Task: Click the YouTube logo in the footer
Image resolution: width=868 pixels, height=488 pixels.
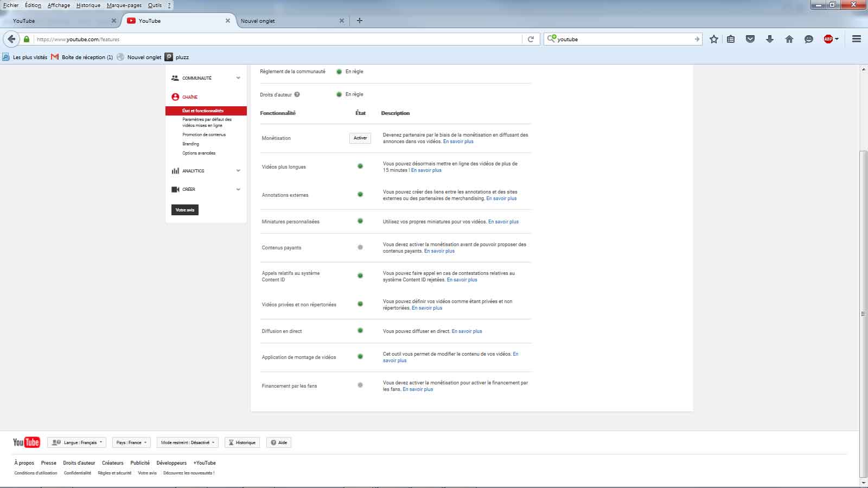Action: click(x=26, y=442)
